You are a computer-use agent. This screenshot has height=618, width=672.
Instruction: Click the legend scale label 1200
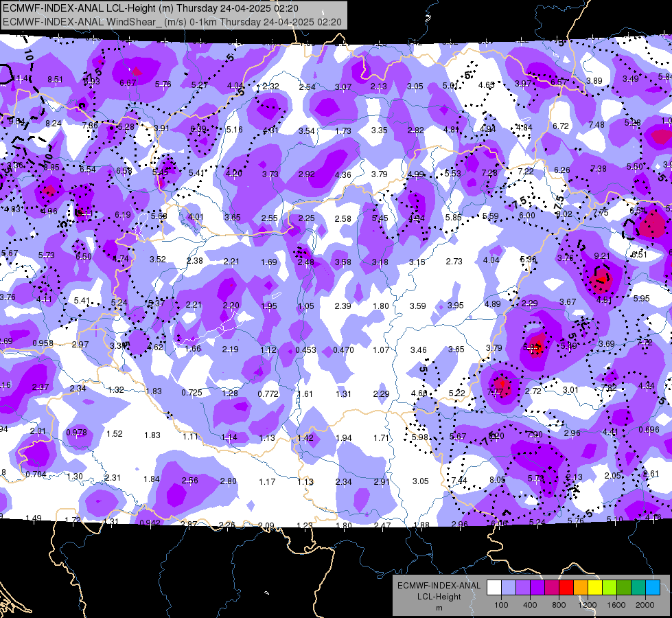tap(587, 605)
